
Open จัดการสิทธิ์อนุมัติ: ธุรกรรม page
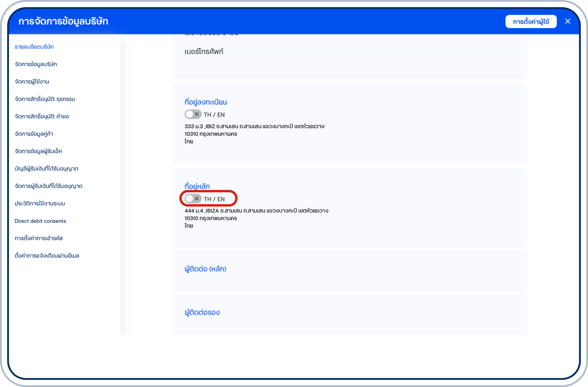click(x=45, y=99)
